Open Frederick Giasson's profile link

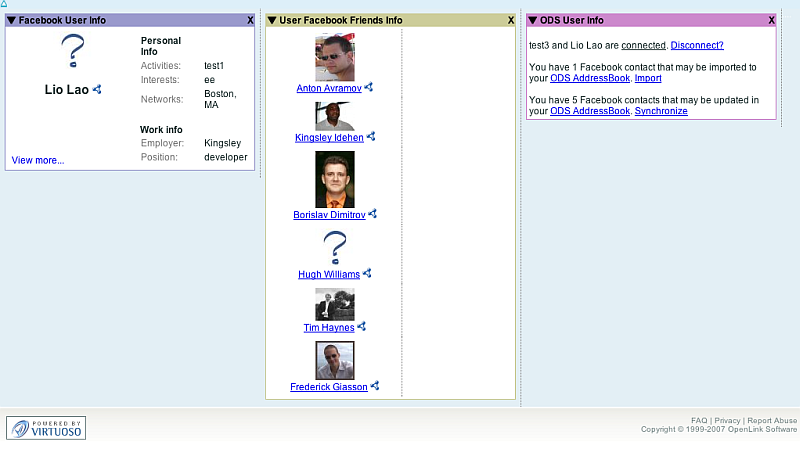point(329,387)
